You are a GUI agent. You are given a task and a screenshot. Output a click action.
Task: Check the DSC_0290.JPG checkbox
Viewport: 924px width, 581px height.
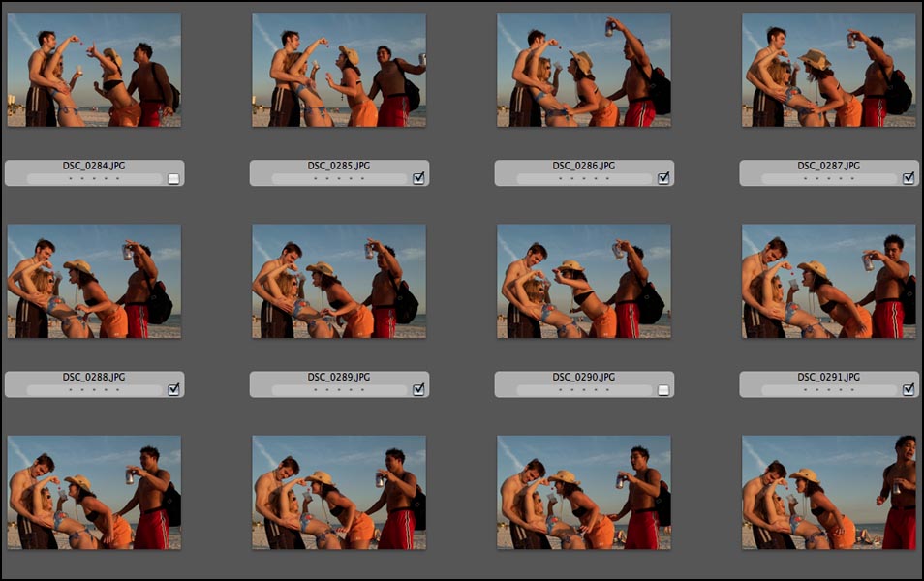tap(663, 390)
